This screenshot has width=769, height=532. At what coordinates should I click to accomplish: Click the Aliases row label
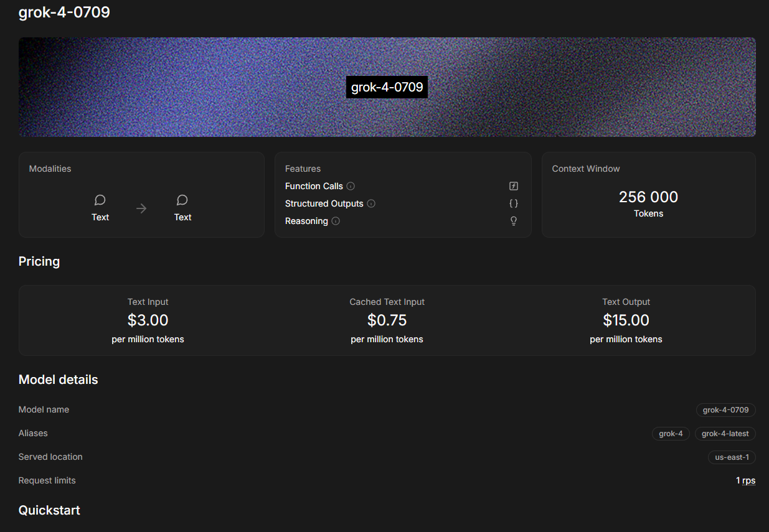pos(33,433)
